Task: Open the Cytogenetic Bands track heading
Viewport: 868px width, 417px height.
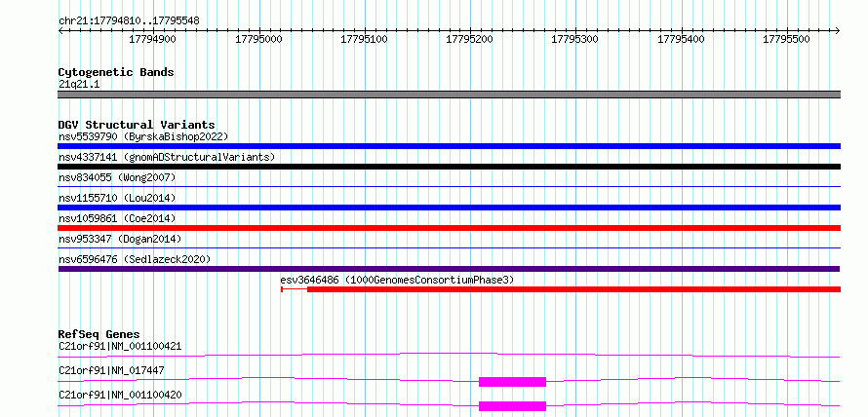Action: coord(116,72)
